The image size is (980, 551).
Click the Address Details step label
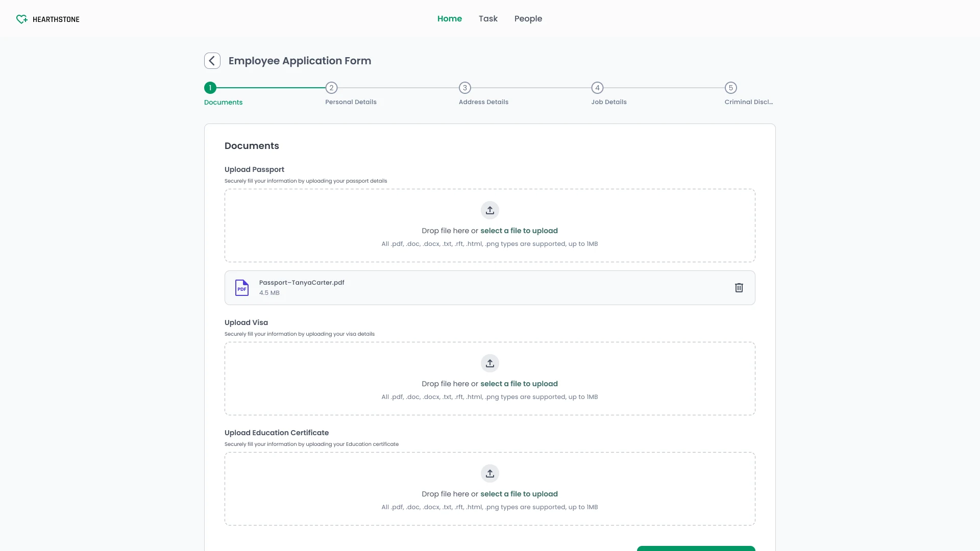click(x=483, y=102)
